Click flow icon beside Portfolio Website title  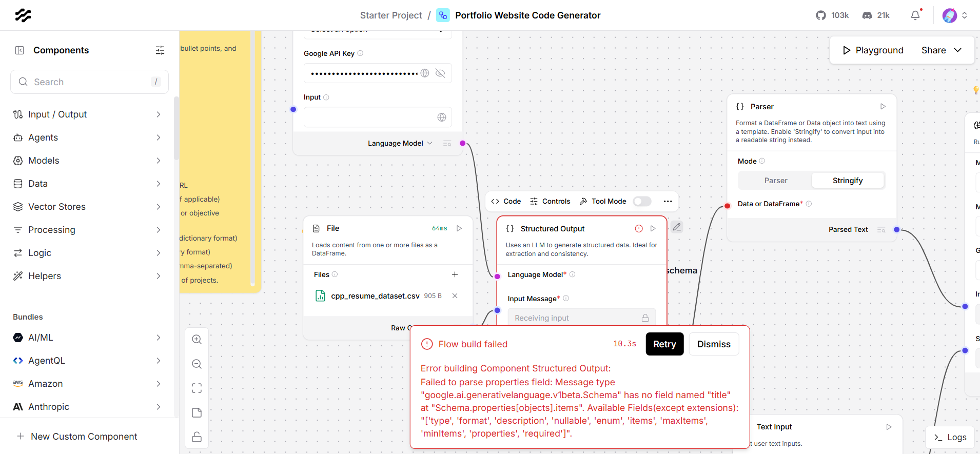point(443,15)
